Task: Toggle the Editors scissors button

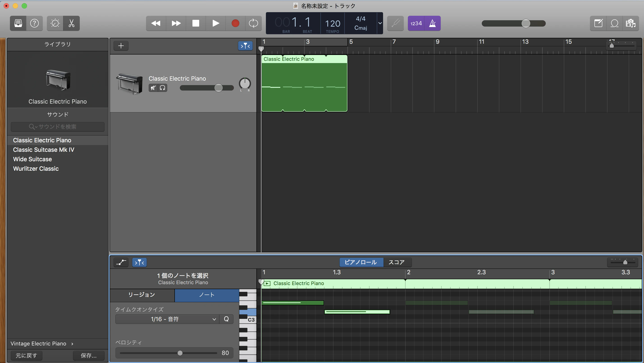Action: [71, 23]
